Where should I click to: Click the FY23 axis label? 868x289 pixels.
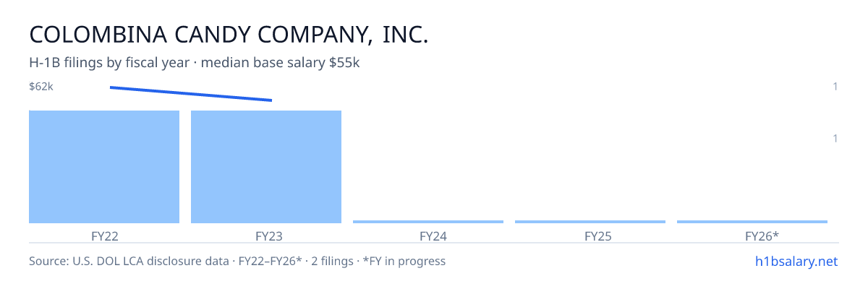click(266, 236)
